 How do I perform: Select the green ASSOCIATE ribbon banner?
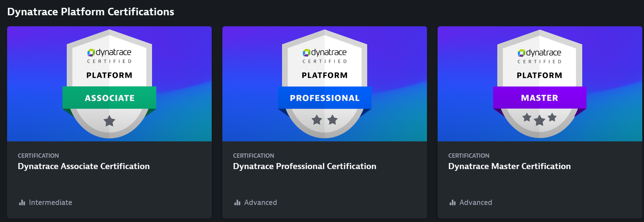[109, 98]
